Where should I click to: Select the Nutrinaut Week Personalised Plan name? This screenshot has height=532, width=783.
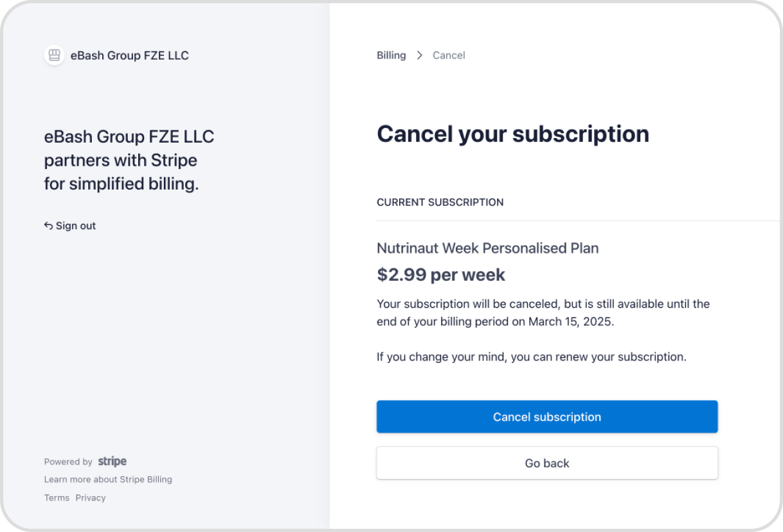[488, 248]
